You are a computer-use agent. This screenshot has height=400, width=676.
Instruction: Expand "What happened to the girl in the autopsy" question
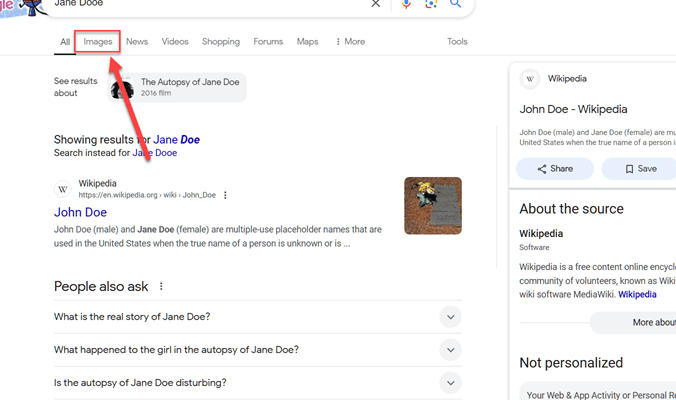(258, 350)
